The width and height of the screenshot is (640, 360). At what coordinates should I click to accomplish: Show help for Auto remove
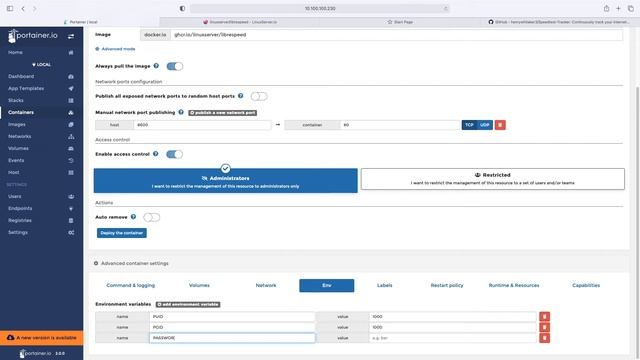coord(133,217)
